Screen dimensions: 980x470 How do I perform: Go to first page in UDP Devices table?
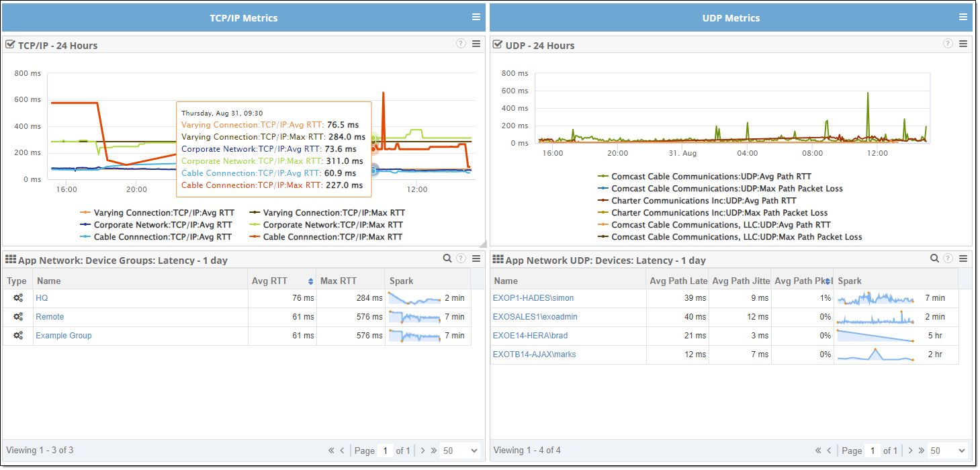coord(818,451)
